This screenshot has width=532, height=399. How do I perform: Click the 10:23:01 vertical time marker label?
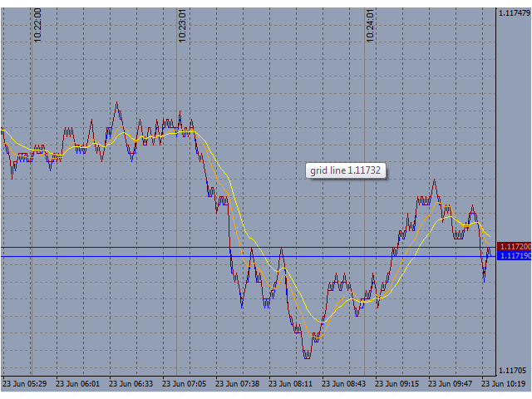pyautogui.click(x=182, y=26)
